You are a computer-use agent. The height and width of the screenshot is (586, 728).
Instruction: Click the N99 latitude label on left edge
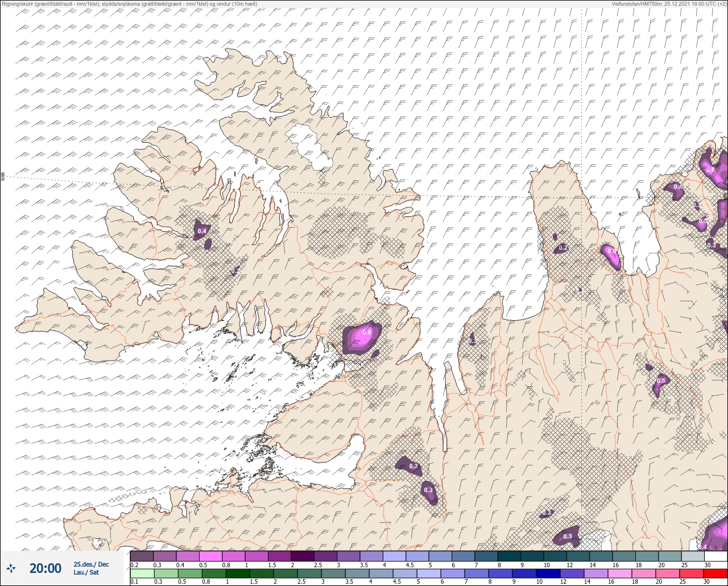coord(3,177)
